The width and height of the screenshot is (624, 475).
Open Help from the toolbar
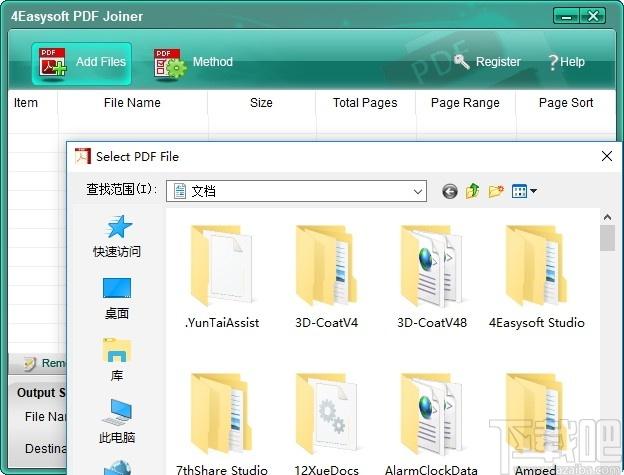[x=567, y=62]
